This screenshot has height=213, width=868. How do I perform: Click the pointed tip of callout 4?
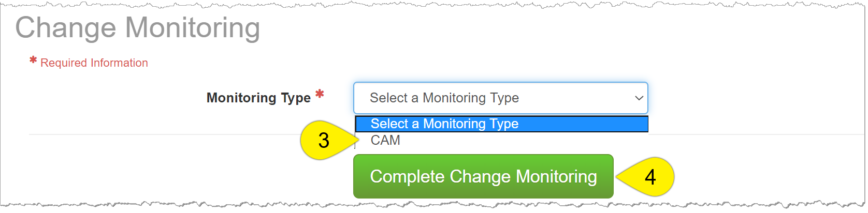[617, 177]
